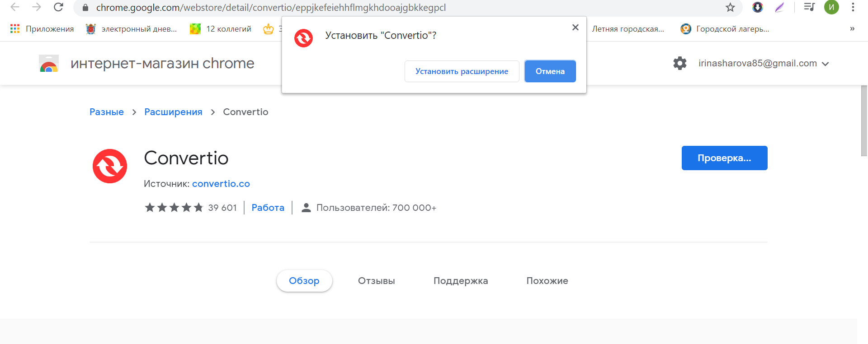Open the green profile avatar

coord(831,7)
